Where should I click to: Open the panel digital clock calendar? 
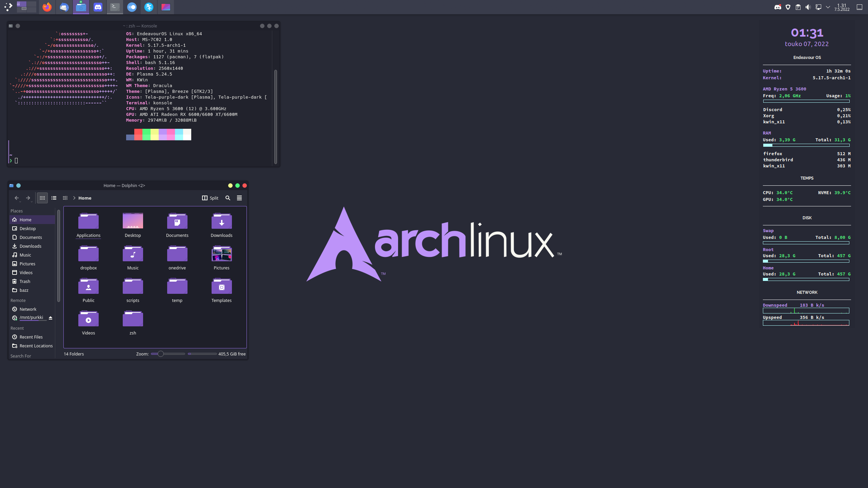tap(842, 7)
